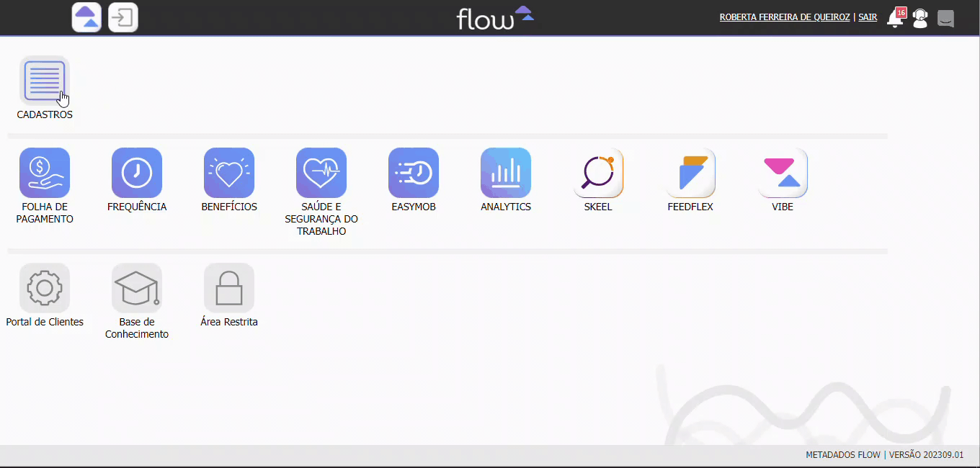980x468 pixels.
Task: Open the Cadastros module icon
Action: point(45,81)
